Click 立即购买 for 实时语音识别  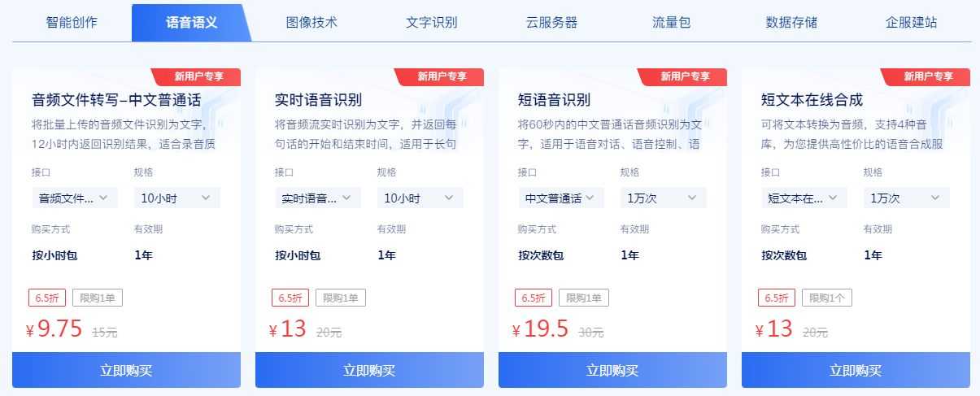coord(369,370)
